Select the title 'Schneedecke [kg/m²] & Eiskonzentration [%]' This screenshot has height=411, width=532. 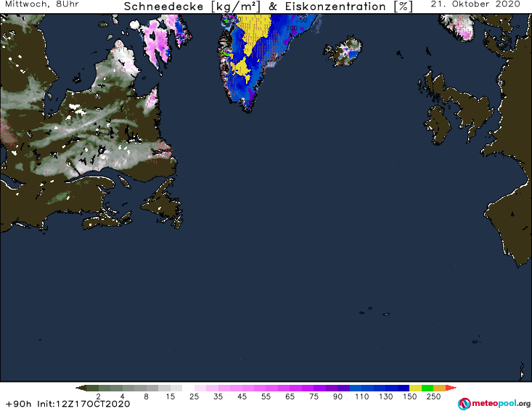tap(269, 7)
